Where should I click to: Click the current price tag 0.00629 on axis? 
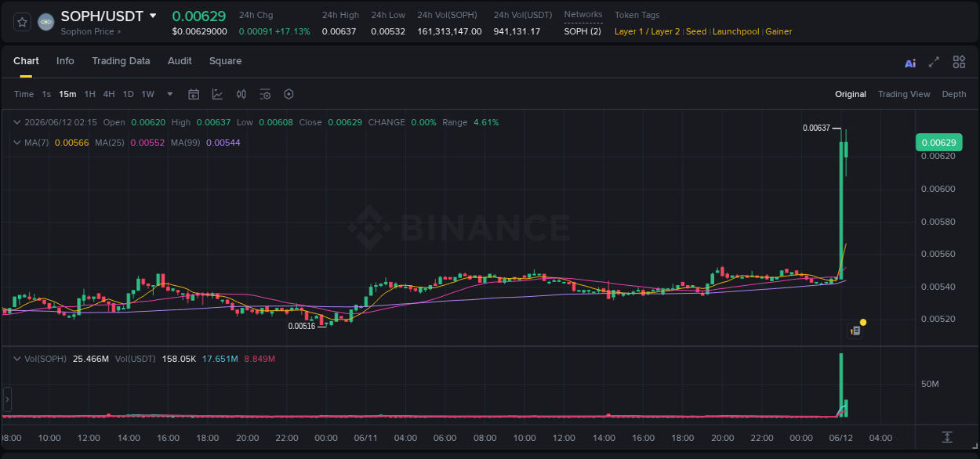[x=938, y=143]
